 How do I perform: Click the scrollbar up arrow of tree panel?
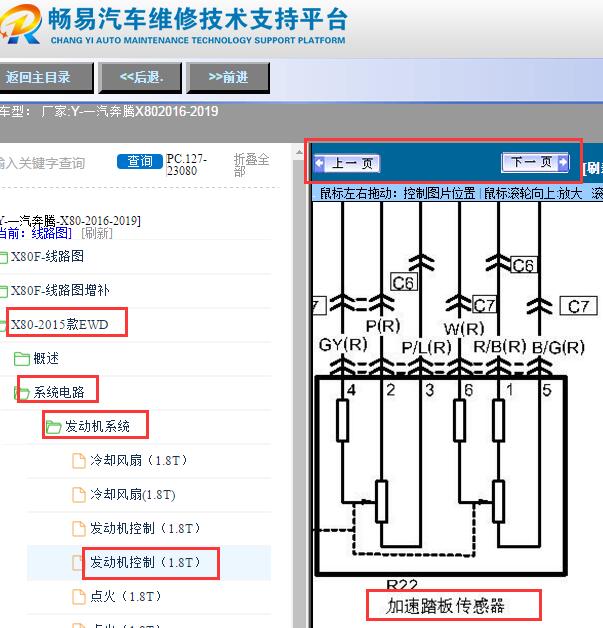point(299,152)
